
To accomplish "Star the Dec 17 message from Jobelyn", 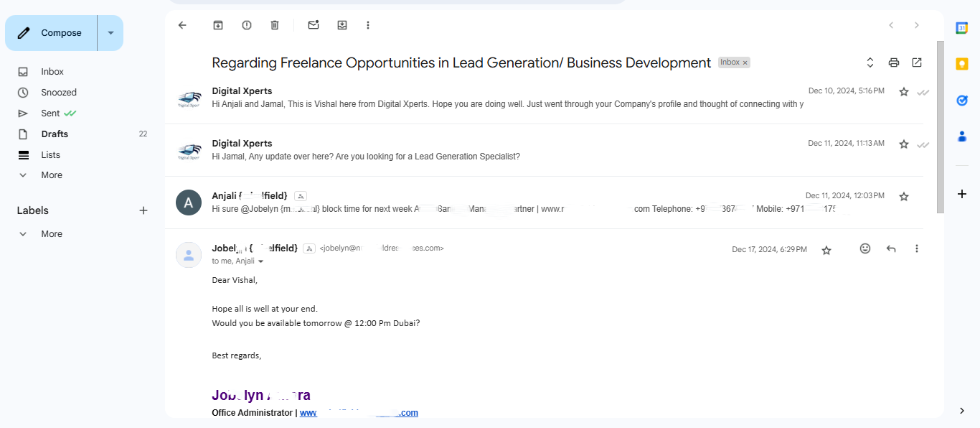I will (826, 250).
